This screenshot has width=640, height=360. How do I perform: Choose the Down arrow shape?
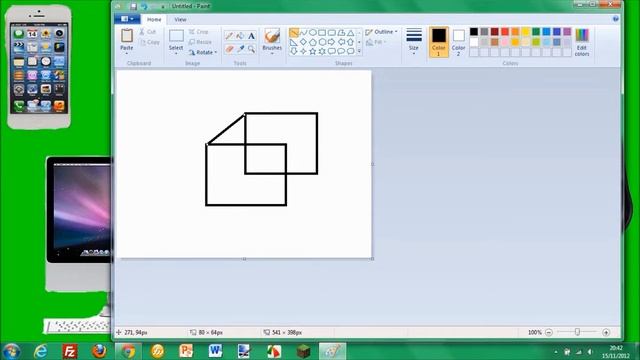[x=293, y=51]
